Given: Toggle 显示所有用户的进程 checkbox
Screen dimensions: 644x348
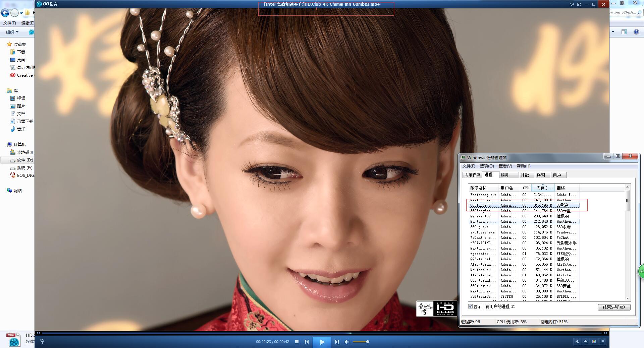Looking at the screenshot, I should 470,306.
